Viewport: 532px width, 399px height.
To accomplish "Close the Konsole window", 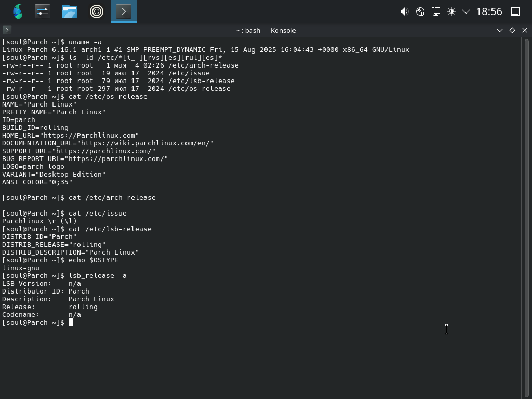I will click(525, 30).
